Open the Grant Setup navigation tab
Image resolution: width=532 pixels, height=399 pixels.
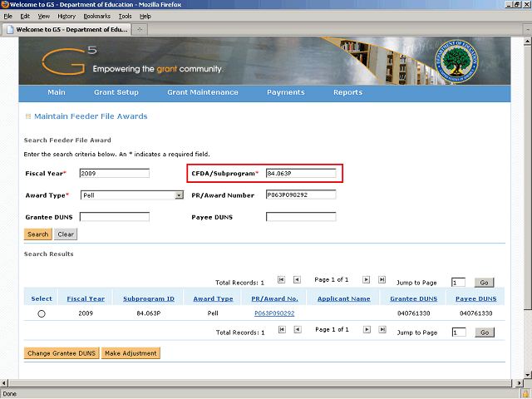(x=116, y=92)
